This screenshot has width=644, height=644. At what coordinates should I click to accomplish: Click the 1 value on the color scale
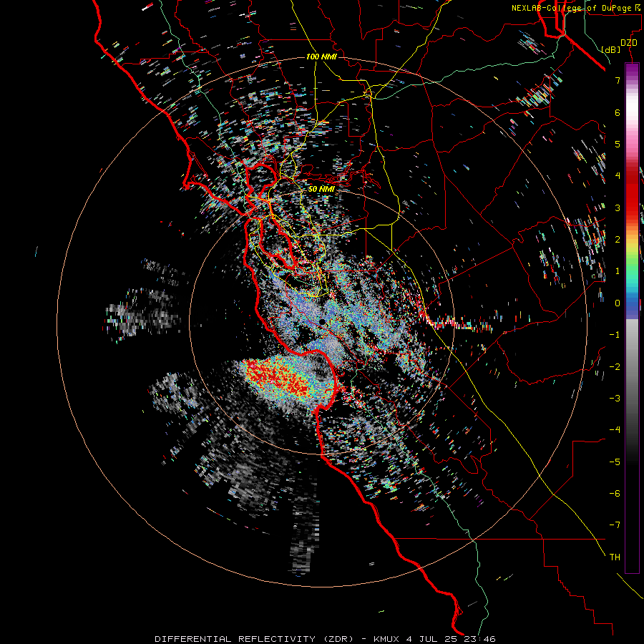click(x=618, y=271)
